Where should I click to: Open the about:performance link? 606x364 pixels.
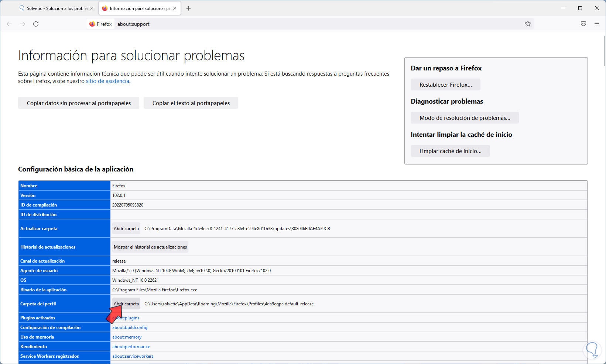point(131,347)
